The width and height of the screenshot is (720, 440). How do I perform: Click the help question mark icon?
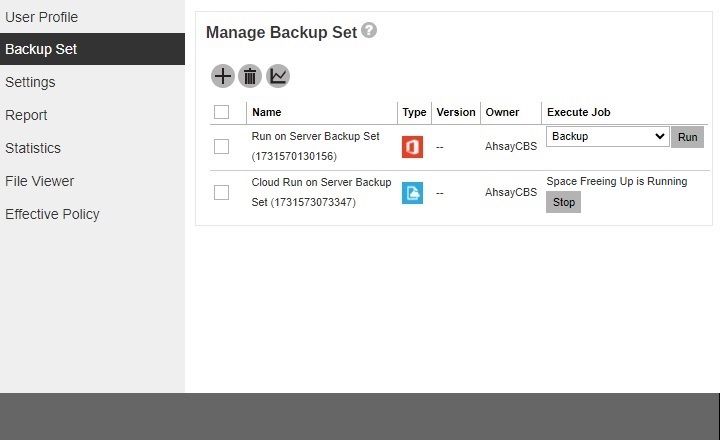click(x=369, y=31)
